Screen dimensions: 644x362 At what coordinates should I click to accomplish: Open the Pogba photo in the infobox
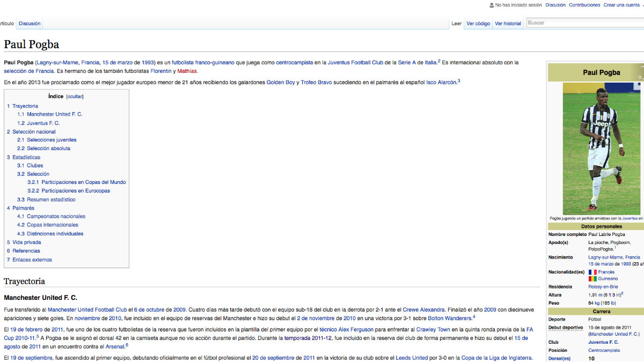point(601,149)
